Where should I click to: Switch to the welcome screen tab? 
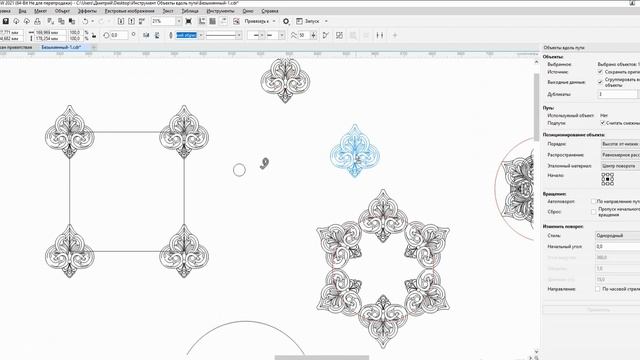[x=16, y=47]
